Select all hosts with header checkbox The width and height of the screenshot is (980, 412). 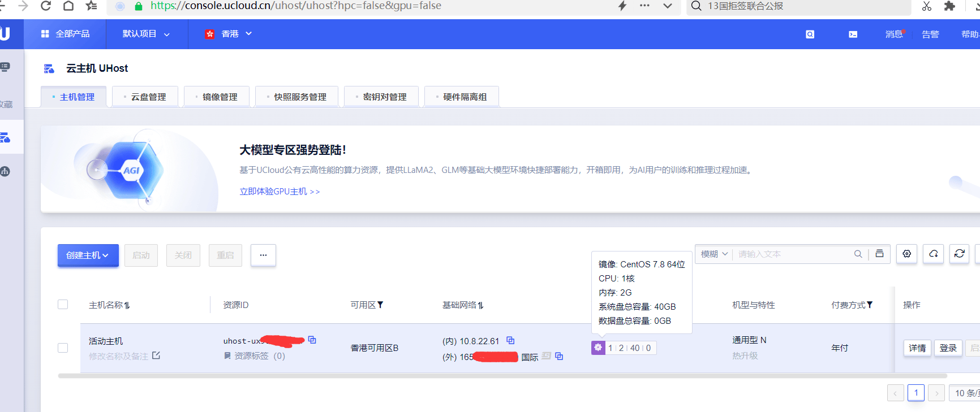coord(63,305)
